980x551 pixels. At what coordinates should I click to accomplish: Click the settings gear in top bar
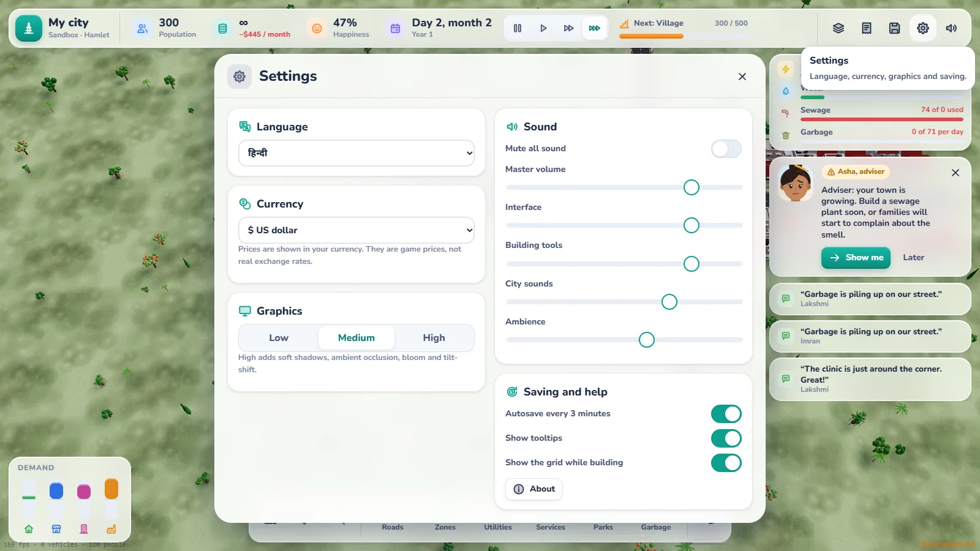[x=923, y=28]
